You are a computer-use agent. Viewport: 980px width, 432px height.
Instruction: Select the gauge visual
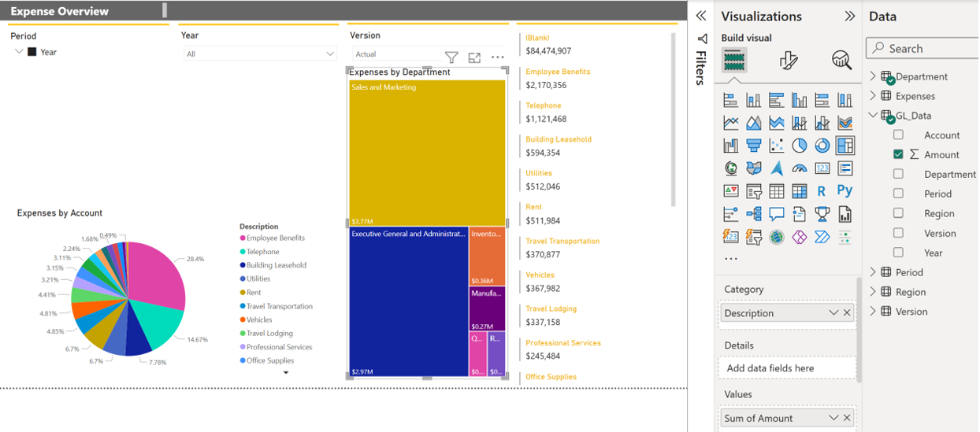799,168
